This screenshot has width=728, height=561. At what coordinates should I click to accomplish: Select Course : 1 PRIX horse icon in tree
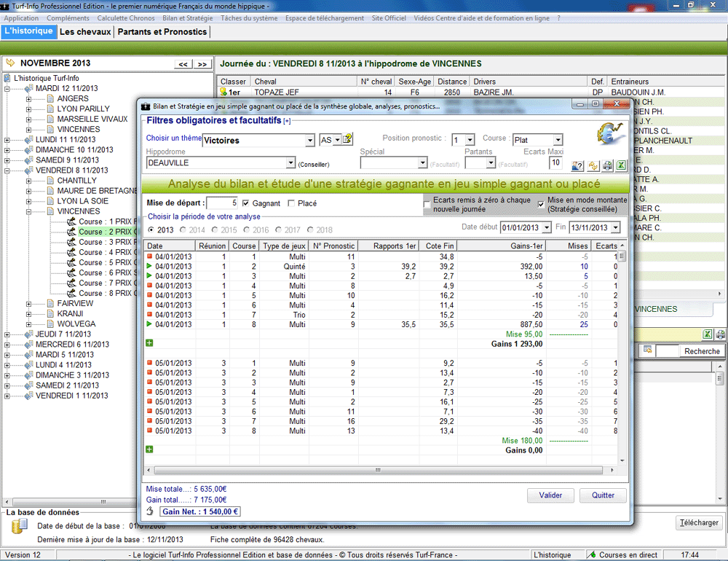71,221
